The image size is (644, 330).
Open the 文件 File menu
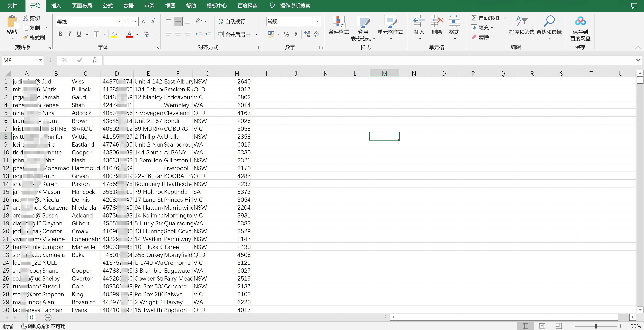[13, 6]
